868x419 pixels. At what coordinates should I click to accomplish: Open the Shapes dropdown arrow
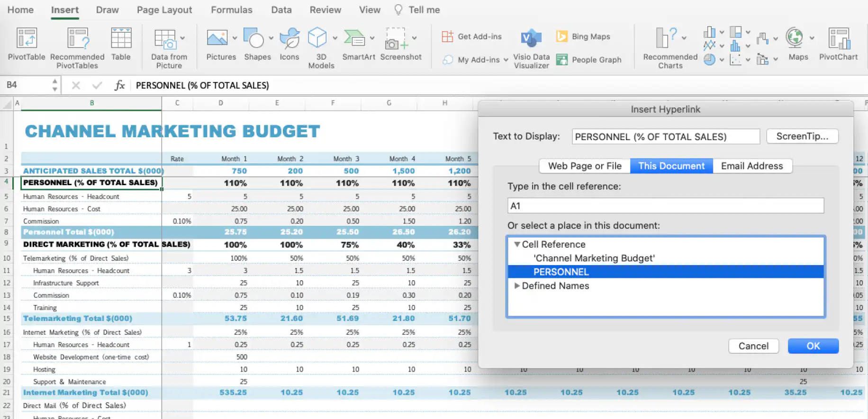tap(271, 38)
